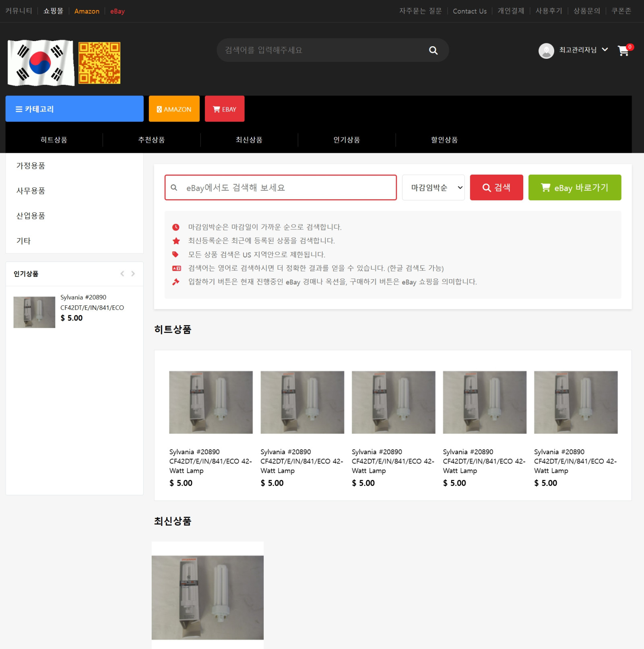
Task: Open the eBay menu item in top bar
Action: point(117,11)
